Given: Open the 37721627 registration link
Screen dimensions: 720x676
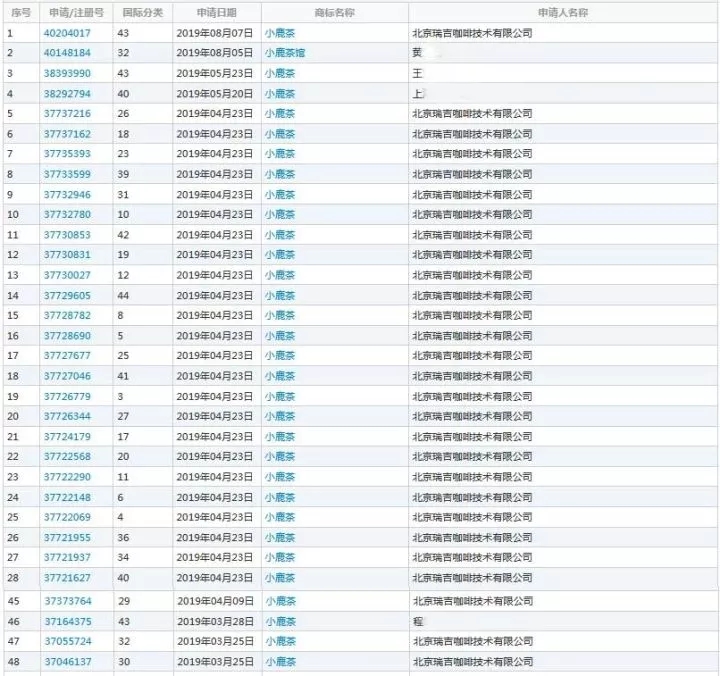Looking at the screenshot, I should click(67, 578).
